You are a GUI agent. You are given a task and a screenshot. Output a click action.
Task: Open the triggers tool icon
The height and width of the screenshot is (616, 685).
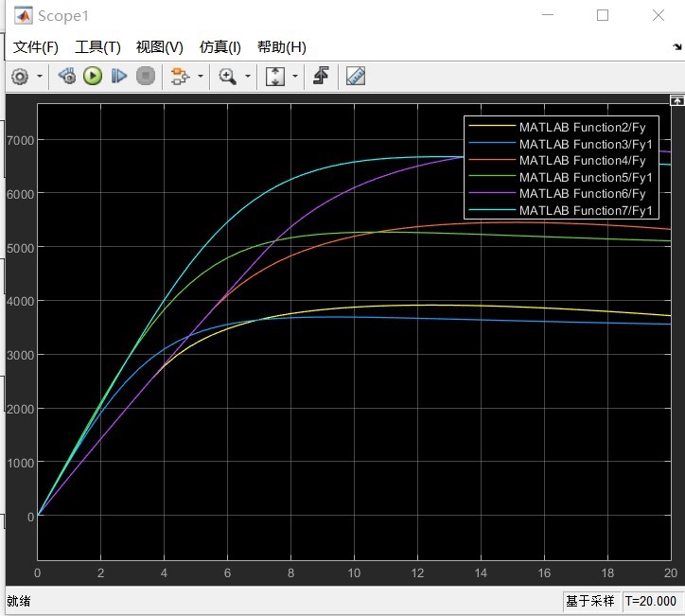pyautogui.click(x=321, y=76)
